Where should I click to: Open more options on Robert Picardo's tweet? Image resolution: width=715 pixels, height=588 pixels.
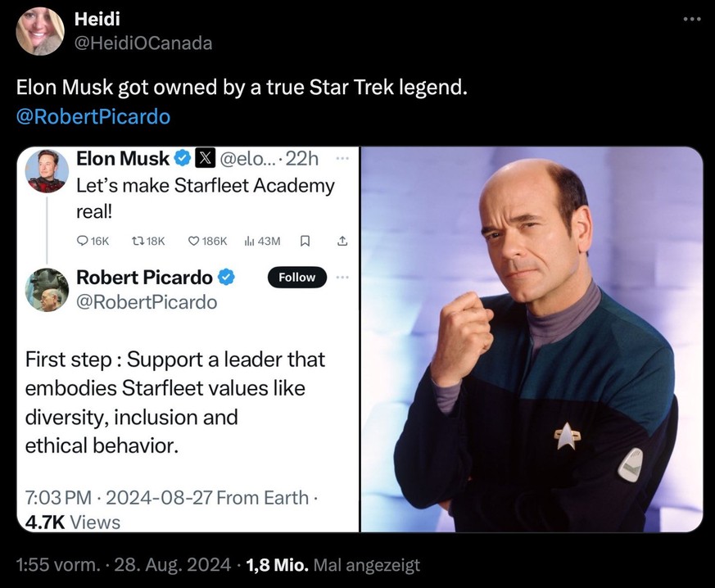point(342,278)
